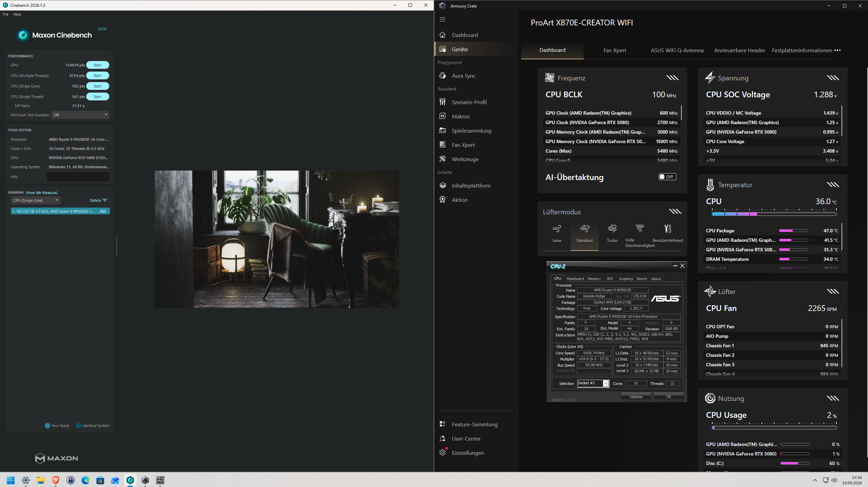Select the Benutzerdefiniert fan mode icon
This screenshot has width=868, height=487.
[667, 229]
